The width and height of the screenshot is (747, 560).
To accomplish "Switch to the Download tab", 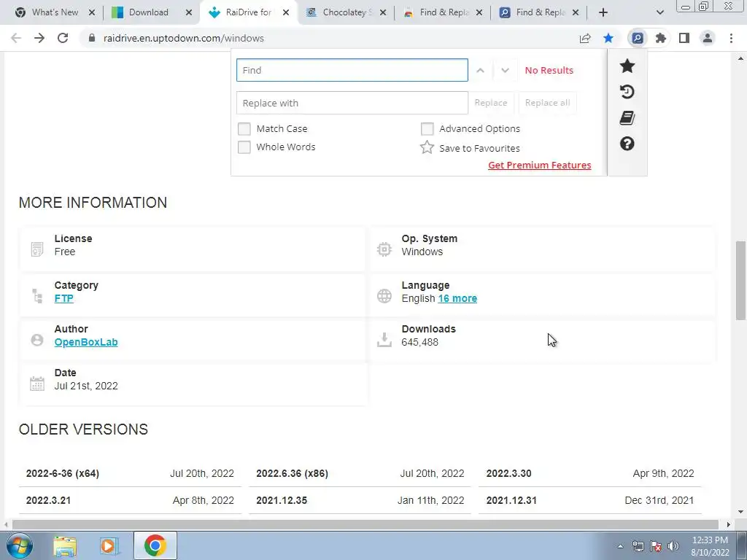I will click(149, 12).
